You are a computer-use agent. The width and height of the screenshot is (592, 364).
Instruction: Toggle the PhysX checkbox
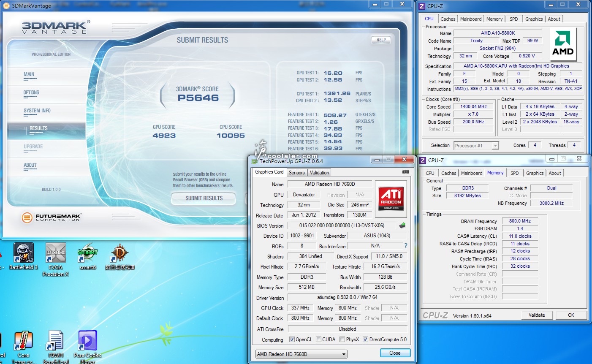pos(342,340)
